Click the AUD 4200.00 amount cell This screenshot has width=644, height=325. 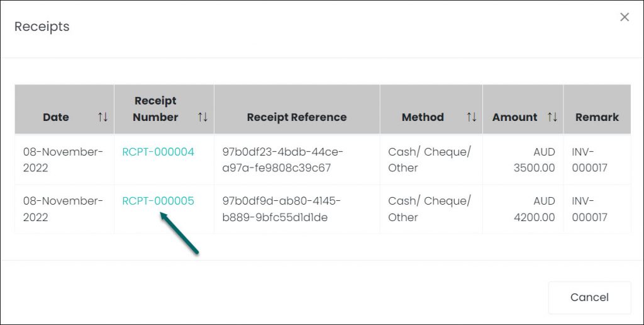pyautogui.click(x=523, y=209)
